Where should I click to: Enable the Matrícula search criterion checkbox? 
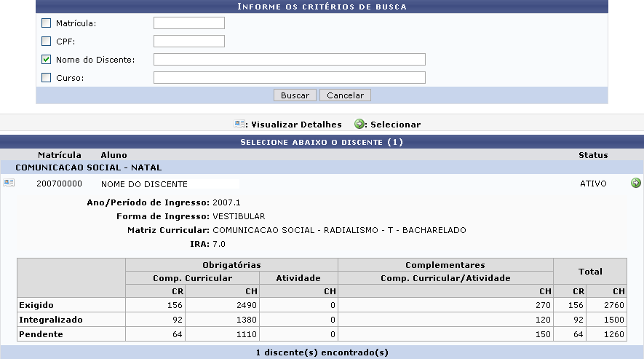click(47, 23)
